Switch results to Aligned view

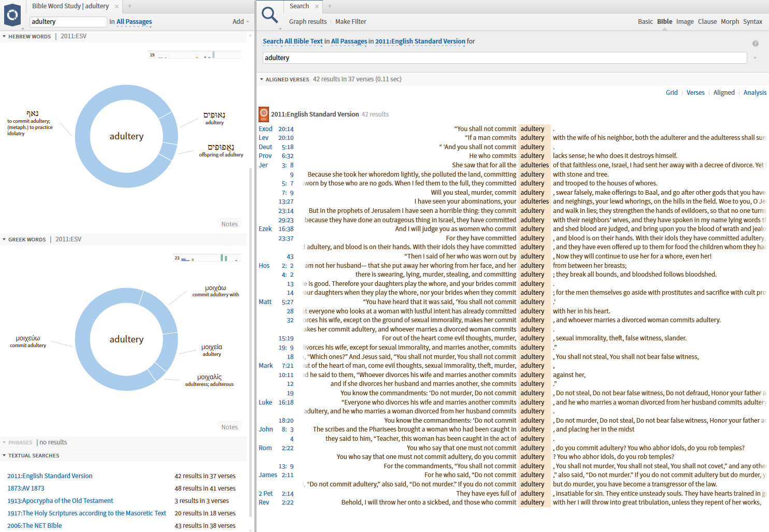point(724,93)
